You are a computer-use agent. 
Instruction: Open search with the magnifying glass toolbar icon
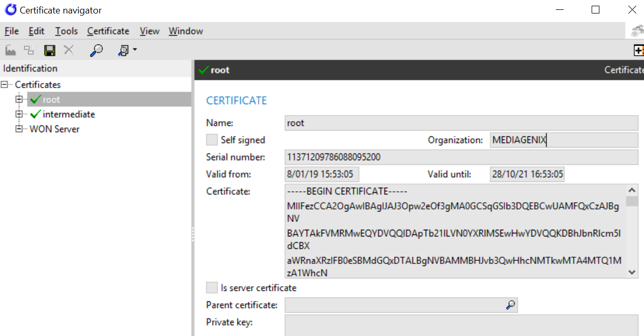(96, 50)
